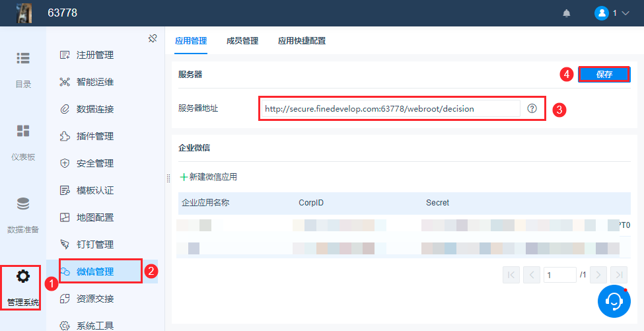Click the sidebar collapse drag handle

pyautogui.click(x=168, y=178)
